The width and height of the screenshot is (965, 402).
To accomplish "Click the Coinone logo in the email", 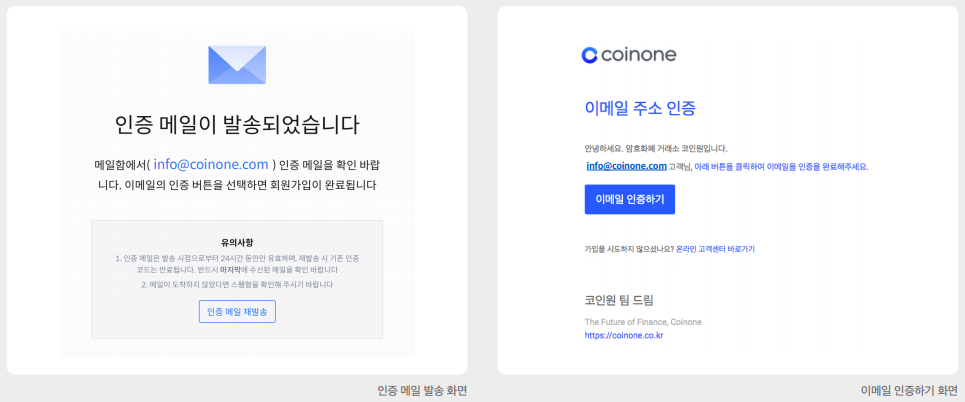I will (x=628, y=55).
